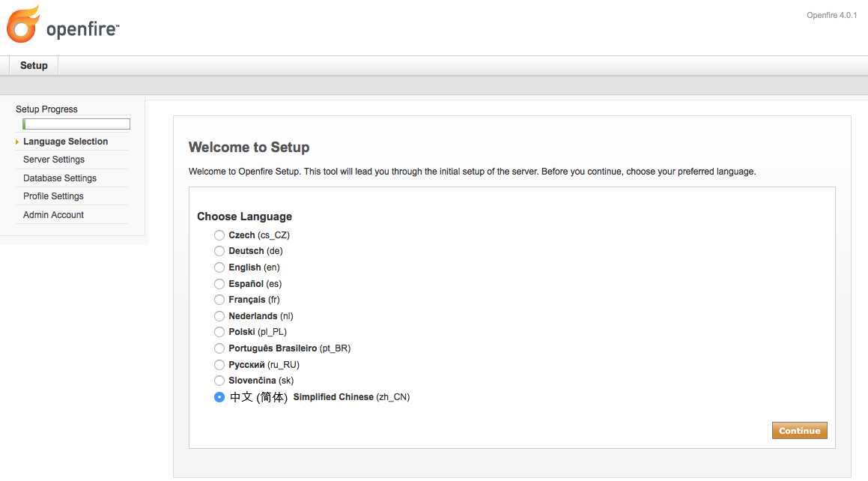
Task: Select Português Brasileiro (pt_BR) radio button
Action: coord(219,348)
